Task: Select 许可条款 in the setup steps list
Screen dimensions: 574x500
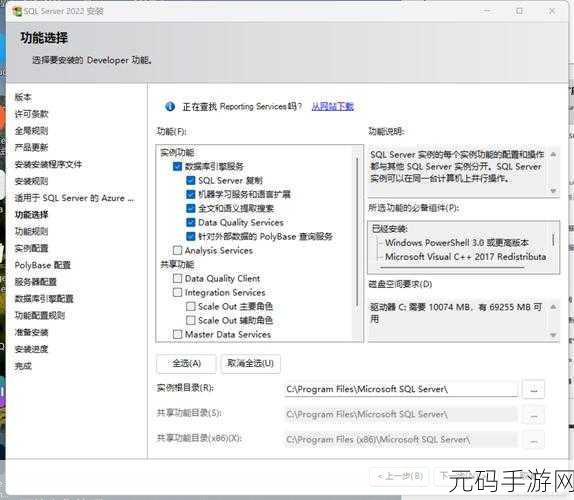Action: 31,114
